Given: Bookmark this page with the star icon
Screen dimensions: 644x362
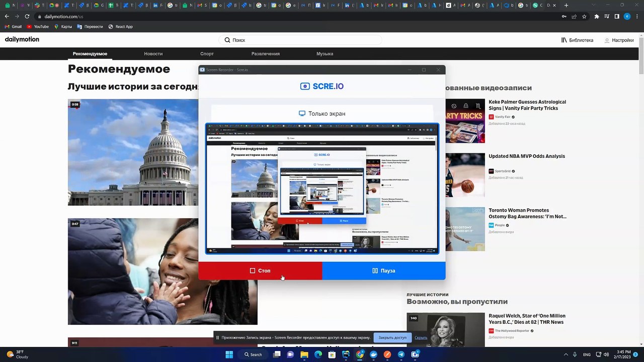Looking at the screenshot, I should coord(584,17).
